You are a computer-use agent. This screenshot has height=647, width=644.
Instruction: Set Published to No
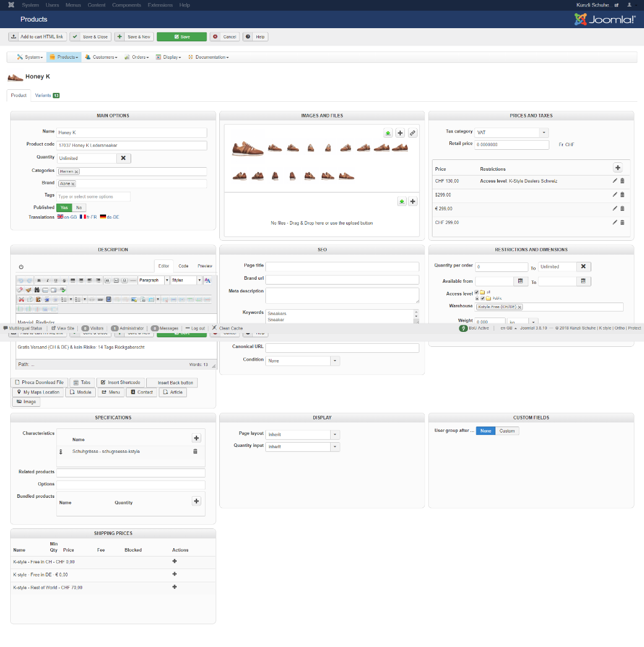pos(79,207)
